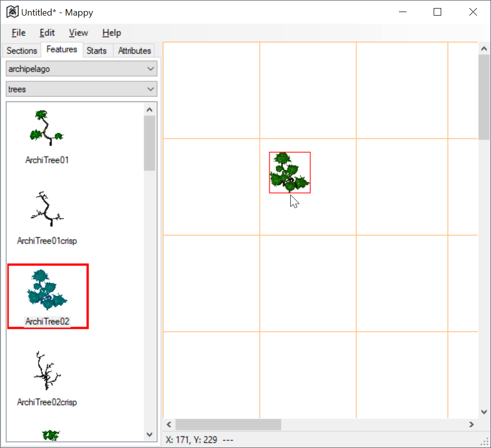
Task: Click the ArchiTree01 label
Action: (x=47, y=160)
